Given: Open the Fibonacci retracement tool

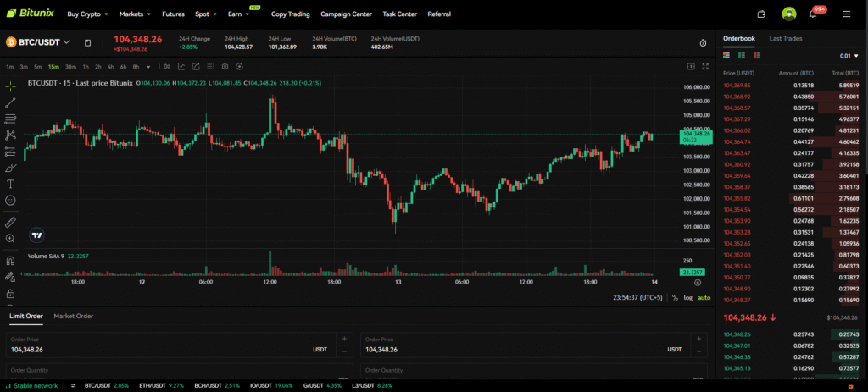Looking at the screenshot, I should (10, 119).
